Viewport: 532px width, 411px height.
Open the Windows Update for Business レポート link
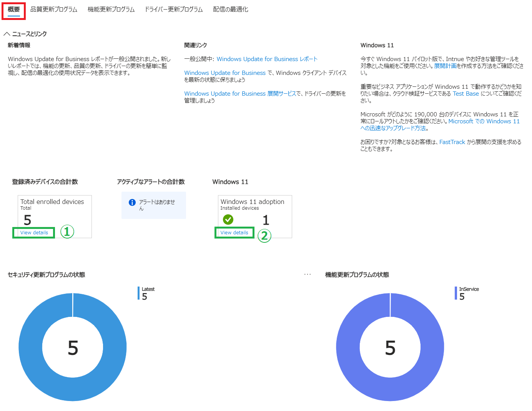click(267, 59)
